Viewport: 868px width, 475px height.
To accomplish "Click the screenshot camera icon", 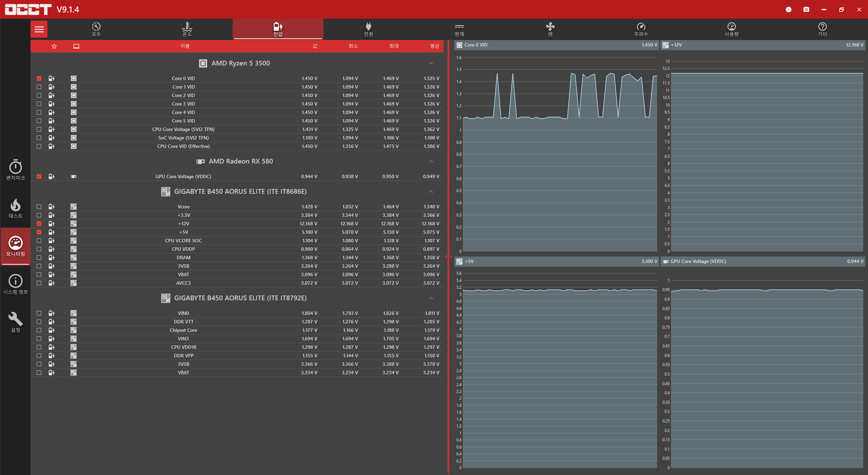I will [x=806, y=9].
